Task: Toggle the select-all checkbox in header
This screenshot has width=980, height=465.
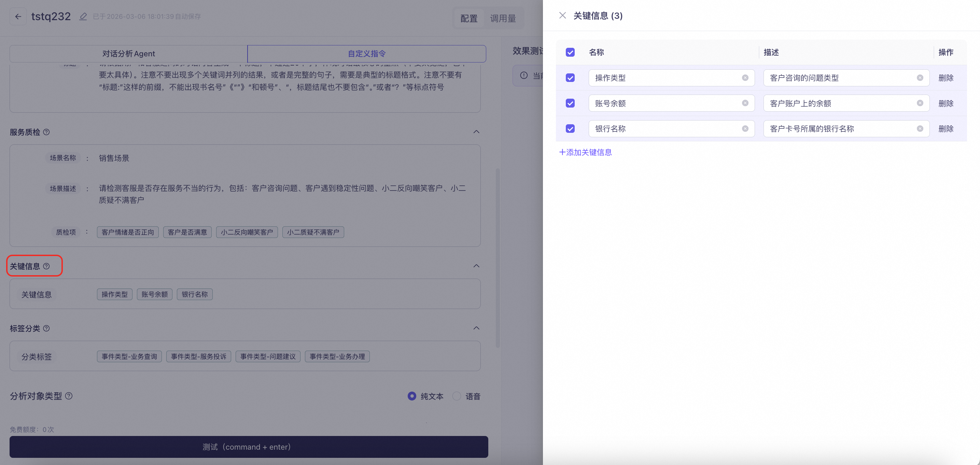Action: (570, 53)
